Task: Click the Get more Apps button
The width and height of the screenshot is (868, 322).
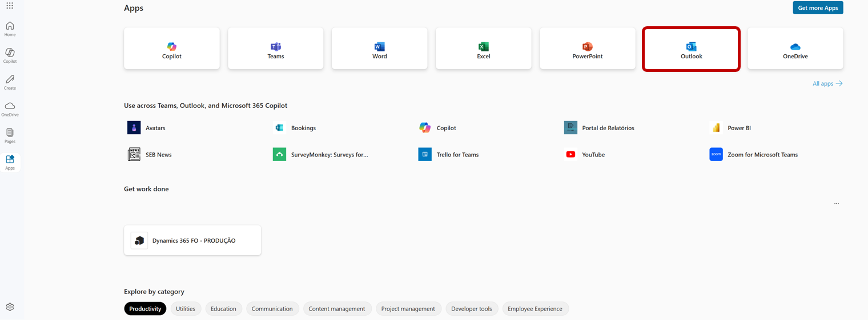Action: [x=818, y=8]
